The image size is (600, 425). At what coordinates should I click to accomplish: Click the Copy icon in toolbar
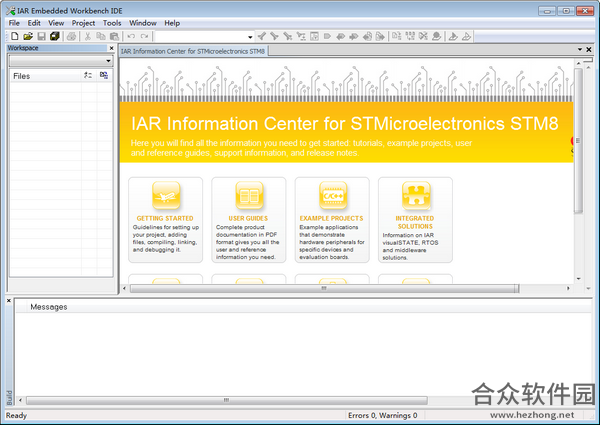tap(101, 36)
